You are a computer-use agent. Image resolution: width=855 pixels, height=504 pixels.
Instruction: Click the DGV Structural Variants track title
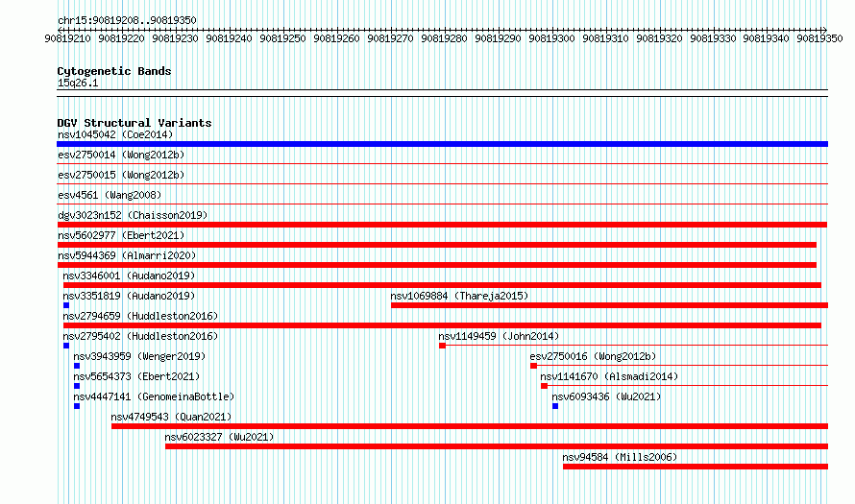(x=134, y=123)
